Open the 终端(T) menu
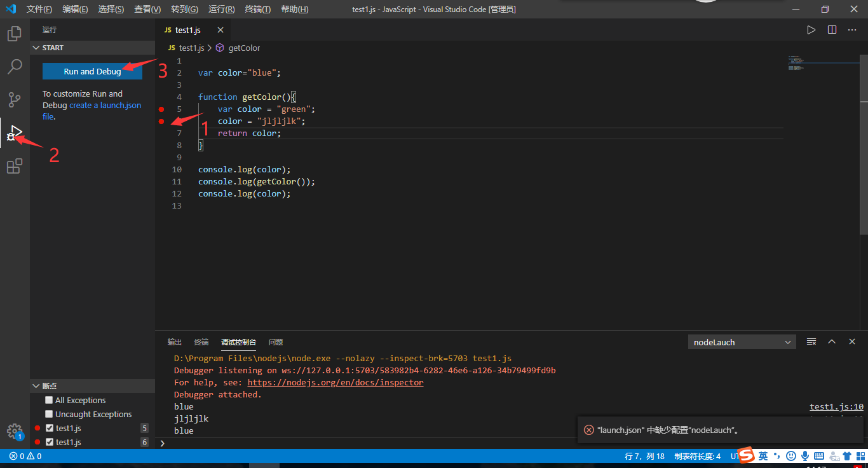 pyautogui.click(x=257, y=9)
